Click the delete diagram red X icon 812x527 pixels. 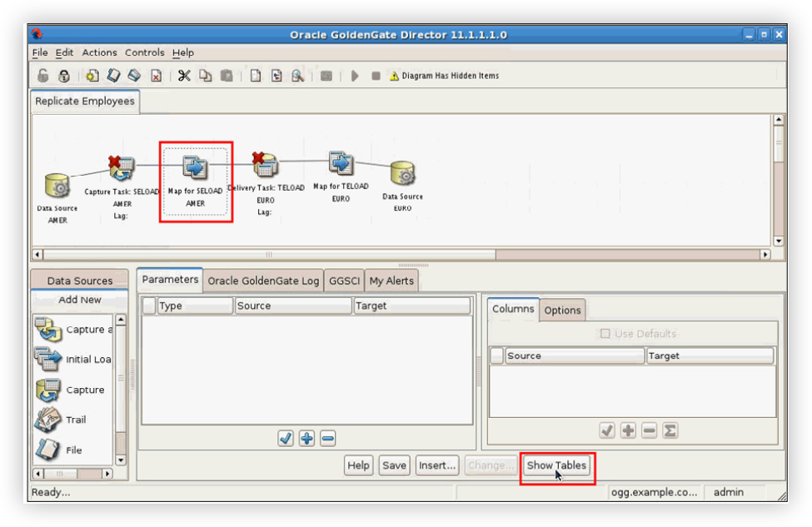pyautogui.click(x=156, y=76)
